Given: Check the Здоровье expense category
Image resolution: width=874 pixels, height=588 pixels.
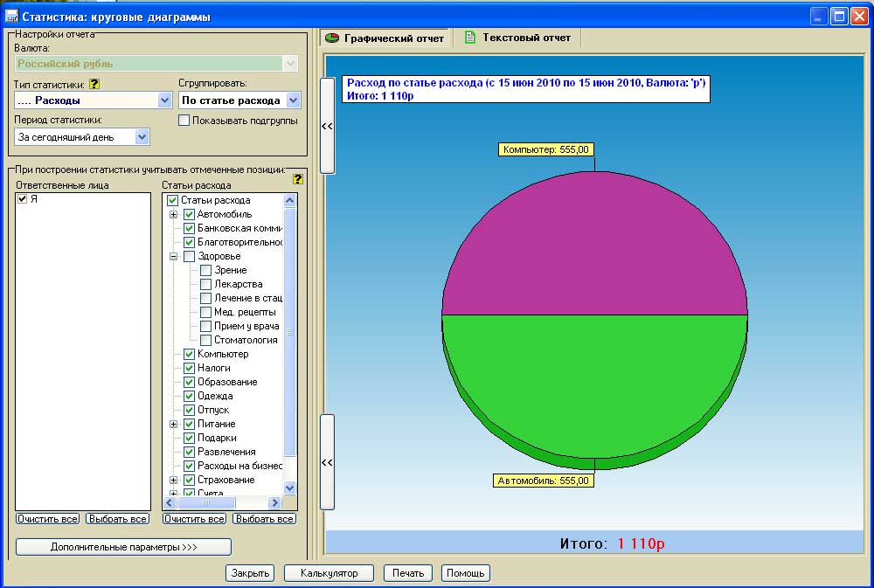Looking at the screenshot, I should [x=189, y=257].
